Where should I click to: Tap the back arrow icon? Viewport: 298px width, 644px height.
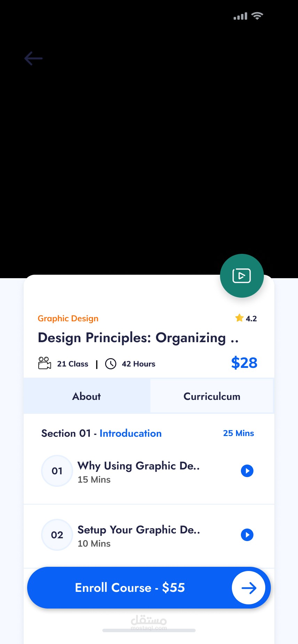tap(33, 58)
